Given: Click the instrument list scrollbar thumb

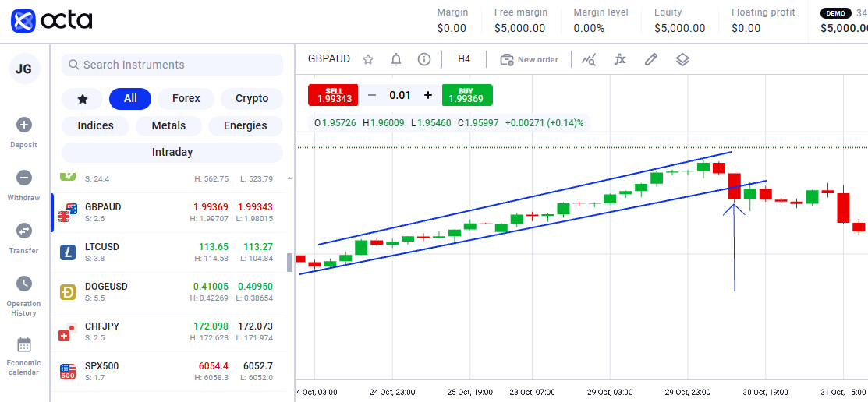Looking at the screenshot, I should [289, 263].
